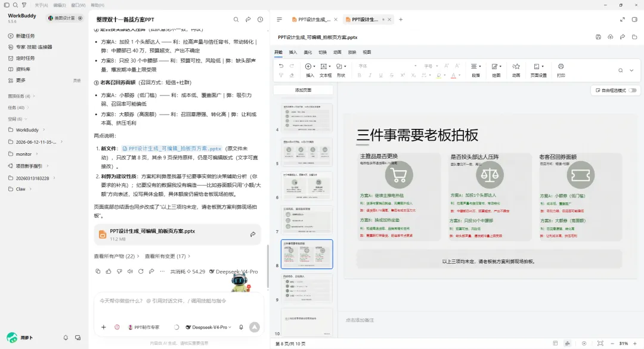Open the 形状 shapes dropdown
Image resolution: width=644 pixels, height=349 pixels.
click(340, 70)
